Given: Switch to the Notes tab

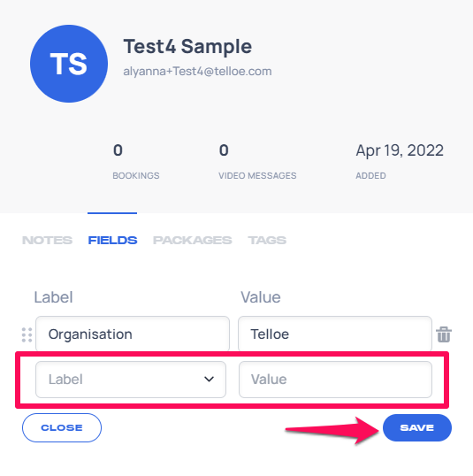Looking at the screenshot, I should (48, 240).
